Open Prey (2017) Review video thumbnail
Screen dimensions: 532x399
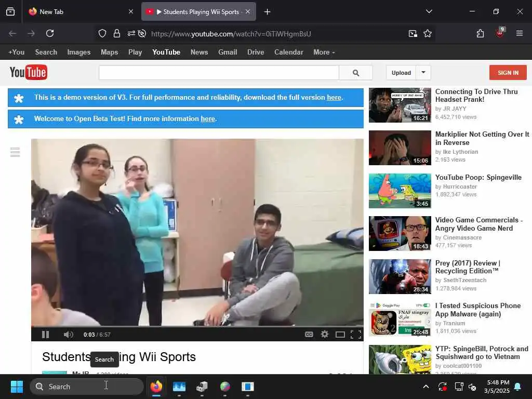click(x=400, y=276)
